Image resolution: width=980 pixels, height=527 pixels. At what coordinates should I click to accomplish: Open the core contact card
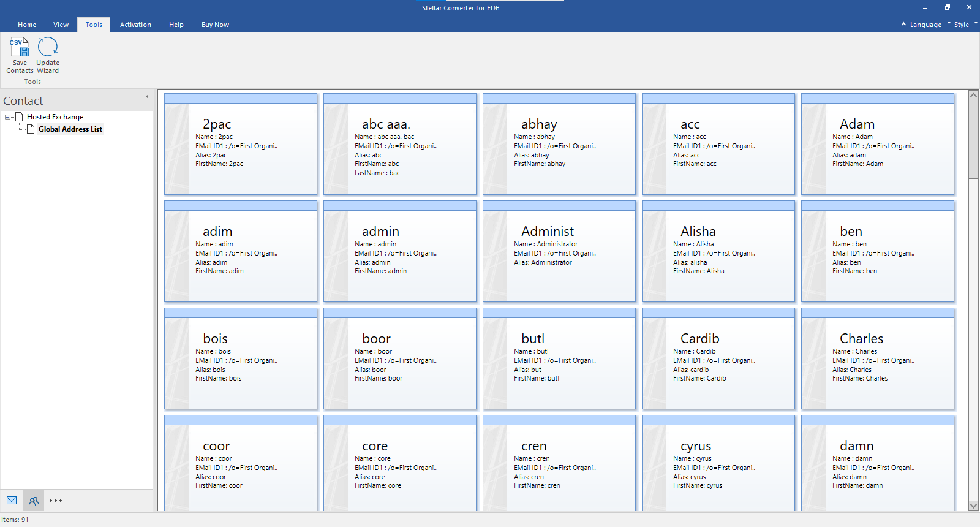click(400, 463)
